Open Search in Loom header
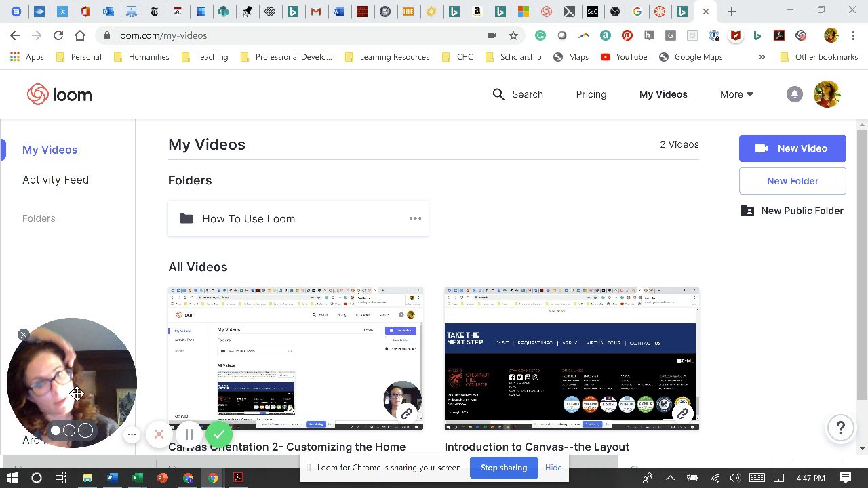868x488 pixels. click(x=517, y=94)
